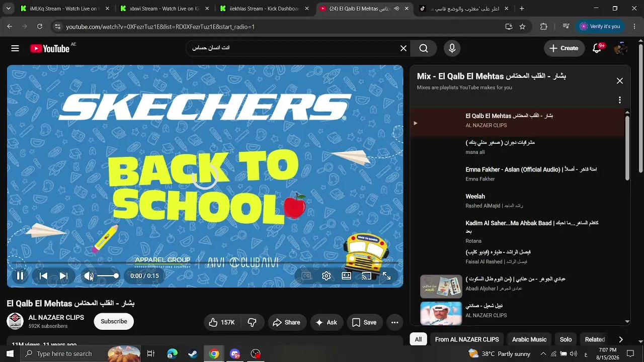Viewport: 644px width, 362px height.
Task: Toggle subtitles with the CC button
Action: pyautogui.click(x=306, y=276)
